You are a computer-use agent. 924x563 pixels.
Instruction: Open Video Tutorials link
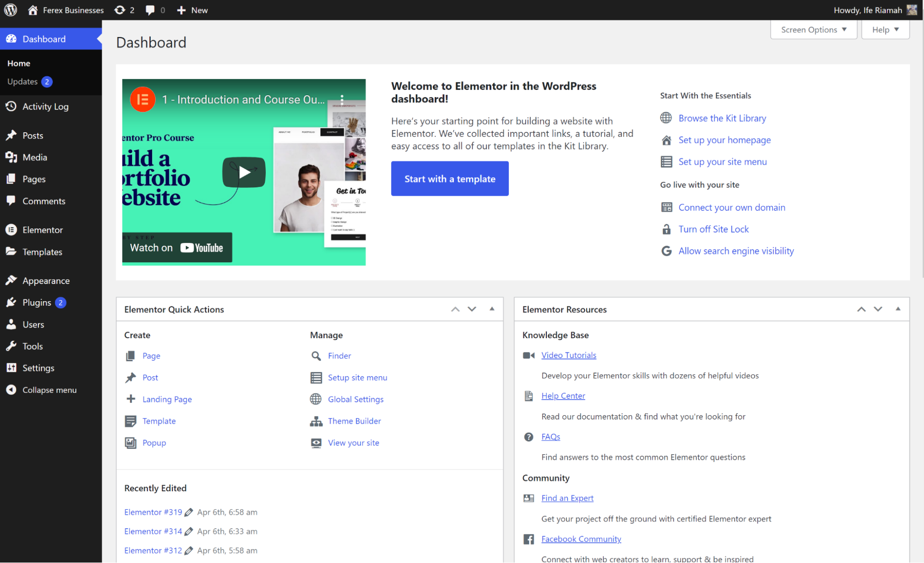pos(569,355)
